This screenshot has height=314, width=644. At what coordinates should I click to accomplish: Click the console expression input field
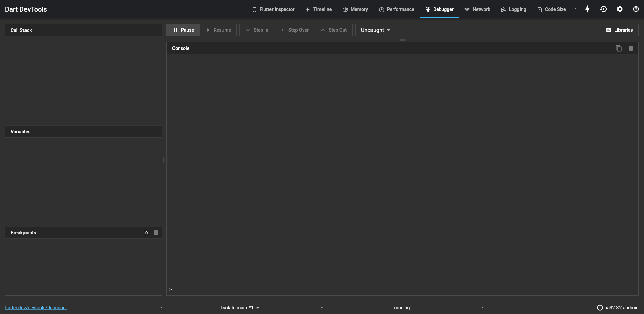(402, 289)
